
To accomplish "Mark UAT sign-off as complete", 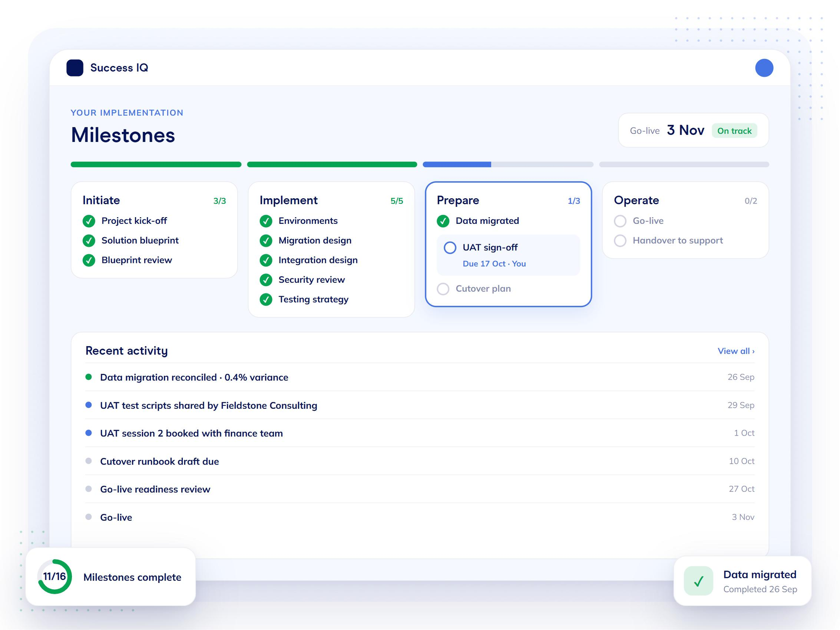I will click(x=450, y=248).
